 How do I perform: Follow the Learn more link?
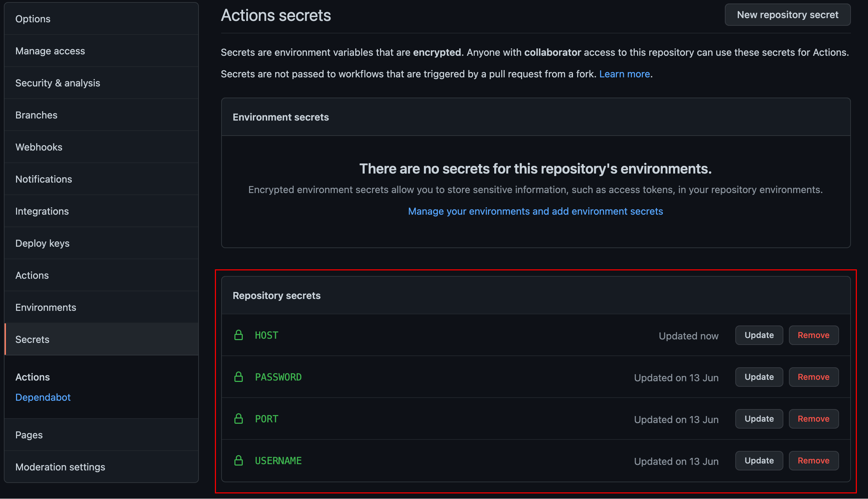click(x=625, y=74)
